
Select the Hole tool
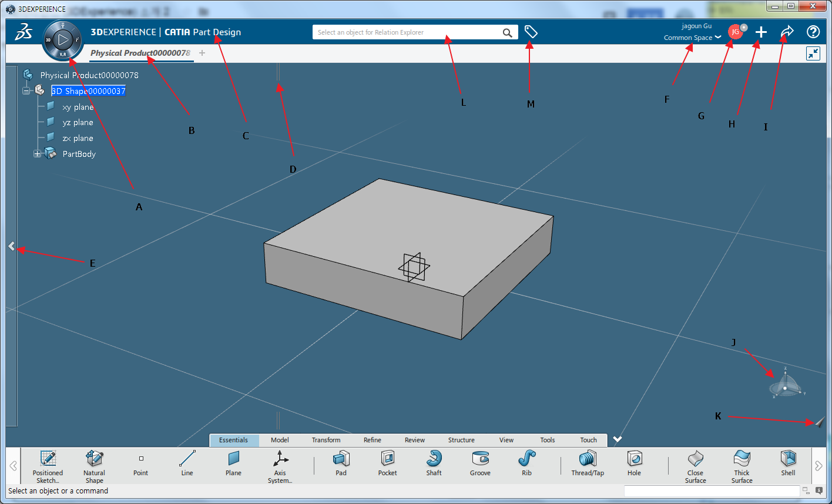(x=634, y=463)
